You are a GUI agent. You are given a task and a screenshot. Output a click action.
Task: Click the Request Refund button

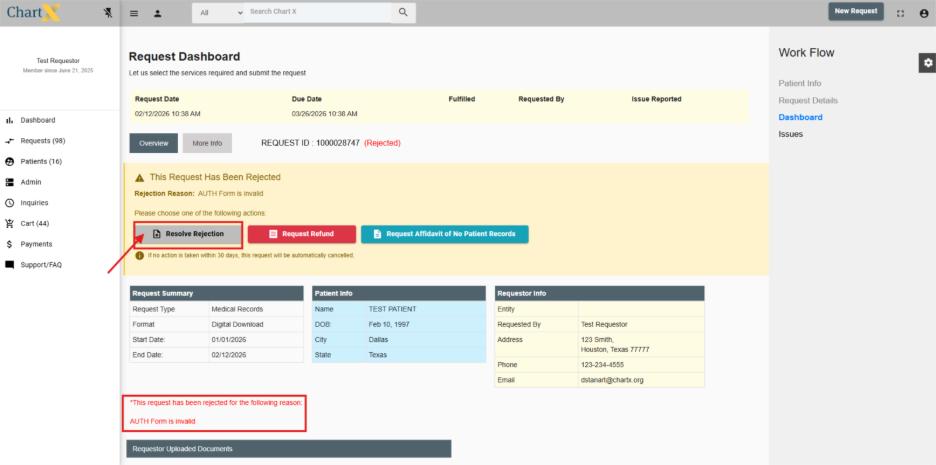pyautogui.click(x=302, y=234)
